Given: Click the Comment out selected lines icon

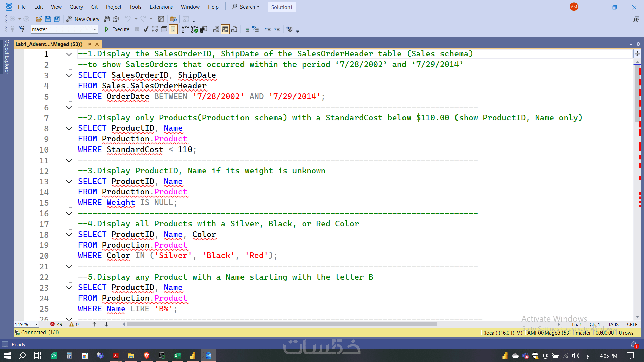Looking at the screenshot, I should (247, 29).
